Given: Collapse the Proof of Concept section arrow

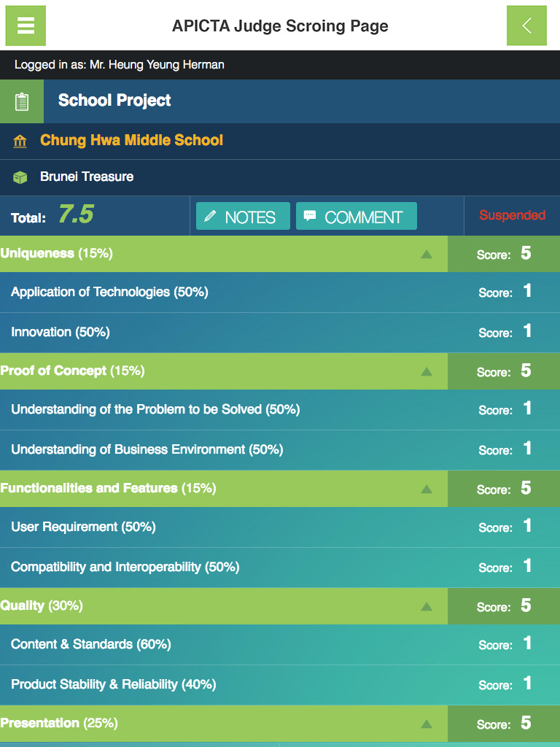Looking at the screenshot, I should (x=427, y=371).
